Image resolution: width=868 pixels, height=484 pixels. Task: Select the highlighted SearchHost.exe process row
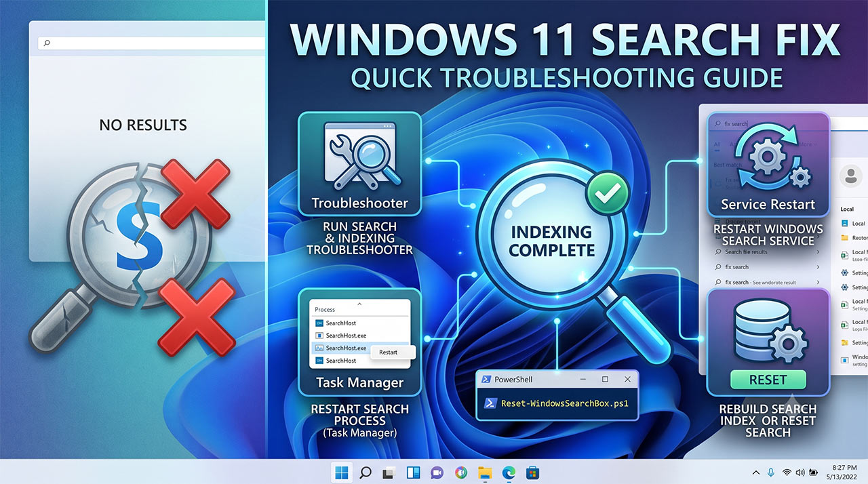point(360,348)
